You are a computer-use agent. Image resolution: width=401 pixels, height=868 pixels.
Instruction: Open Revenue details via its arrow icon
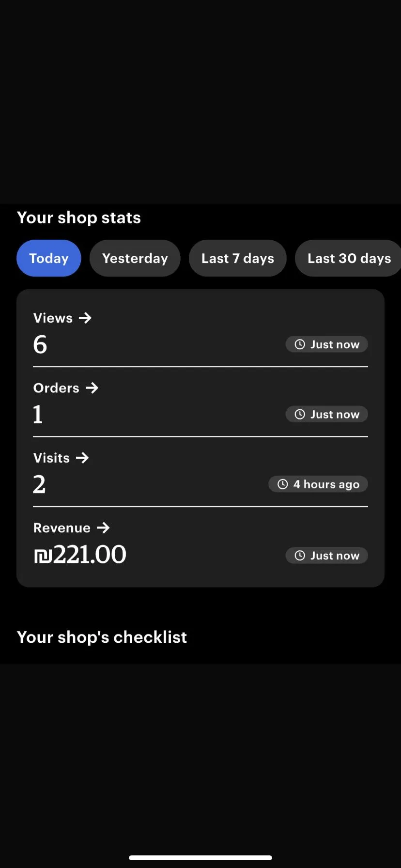pyautogui.click(x=103, y=528)
